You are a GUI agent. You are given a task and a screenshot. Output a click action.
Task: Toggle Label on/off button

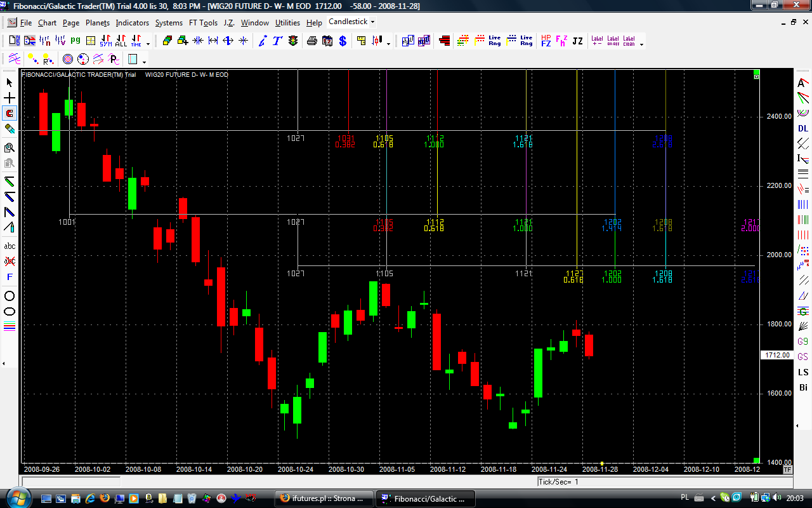613,41
